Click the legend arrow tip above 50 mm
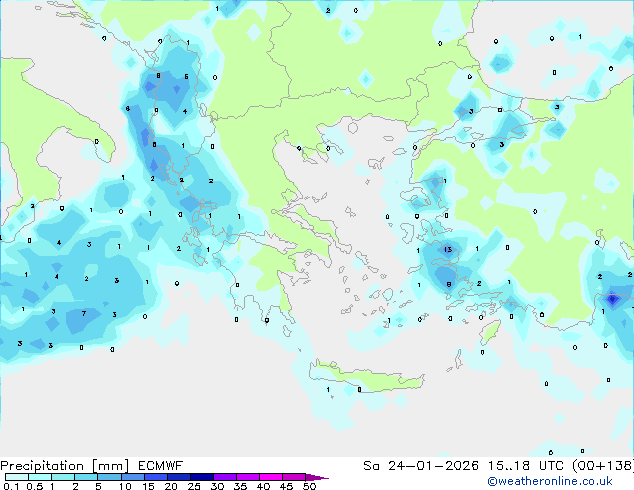 click(317, 477)
